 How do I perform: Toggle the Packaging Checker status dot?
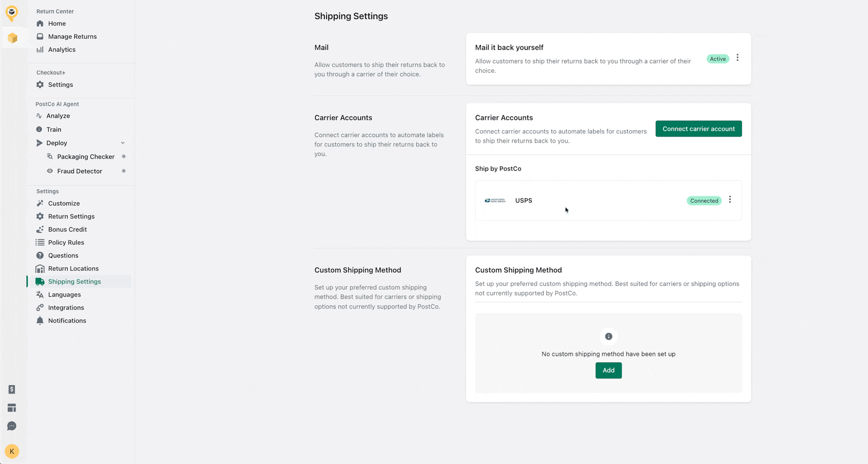click(x=124, y=156)
